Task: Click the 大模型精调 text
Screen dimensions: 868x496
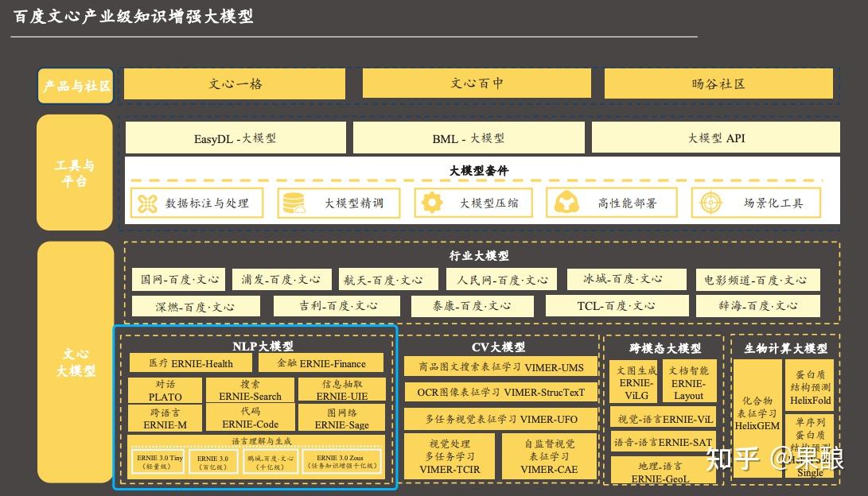Action: coord(354,203)
